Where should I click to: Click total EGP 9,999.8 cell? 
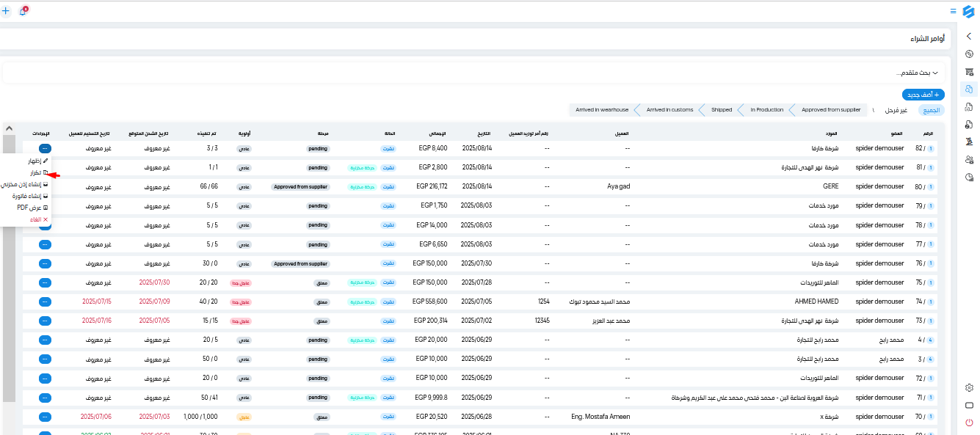pos(431,397)
